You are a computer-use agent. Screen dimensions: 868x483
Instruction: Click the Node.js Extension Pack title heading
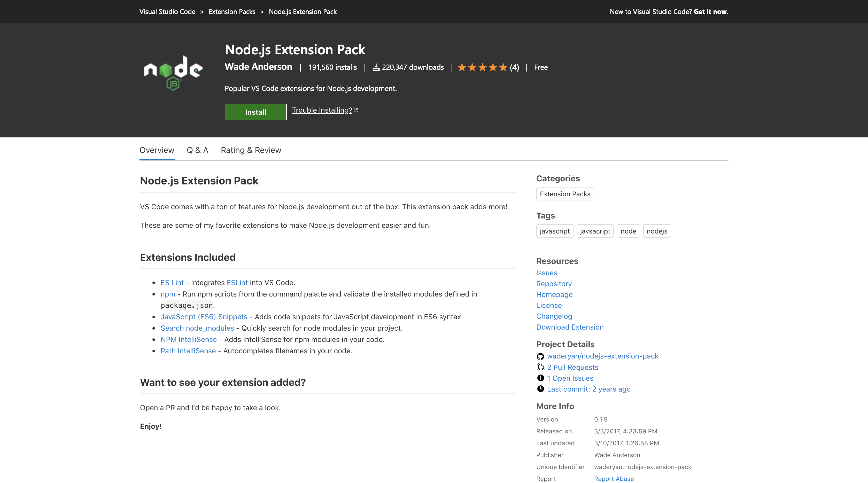295,50
